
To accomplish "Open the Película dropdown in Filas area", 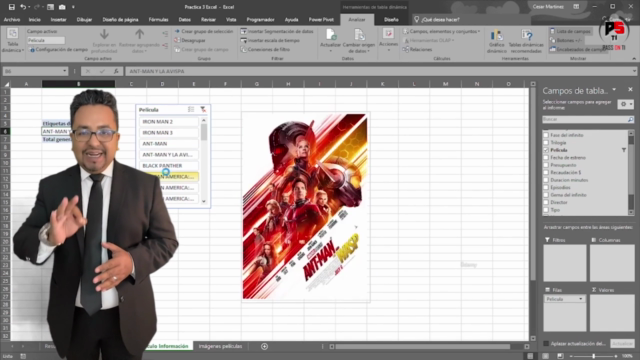I will (580, 299).
